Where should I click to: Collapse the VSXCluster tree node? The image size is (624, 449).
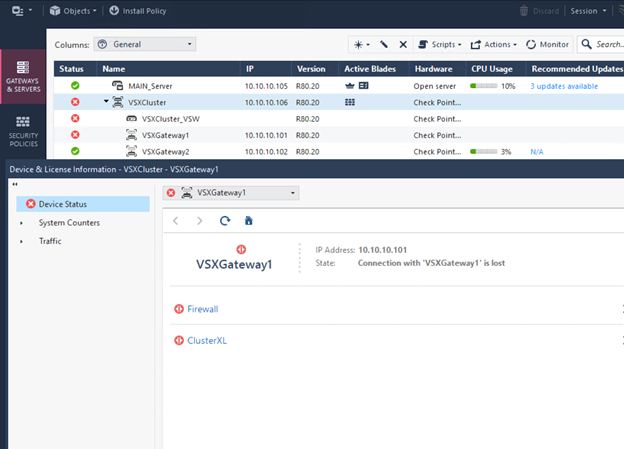106,102
